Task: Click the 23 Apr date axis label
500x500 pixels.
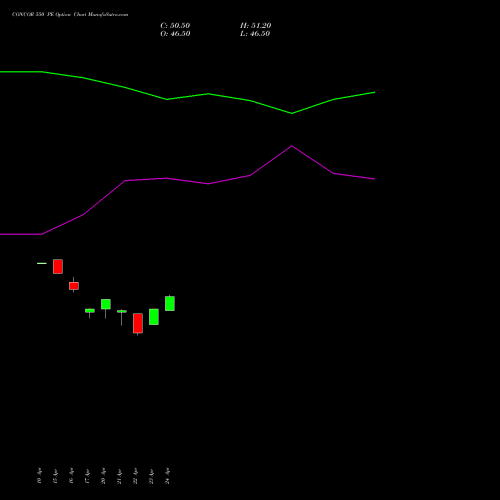Action: (x=151, y=476)
